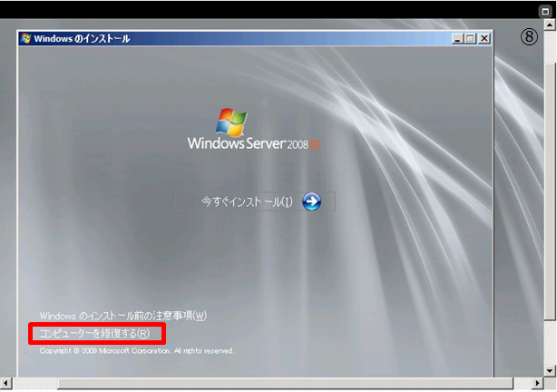
Task: Close the Windows のインストール dialog
Action: pyautogui.click(x=484, y=39)
